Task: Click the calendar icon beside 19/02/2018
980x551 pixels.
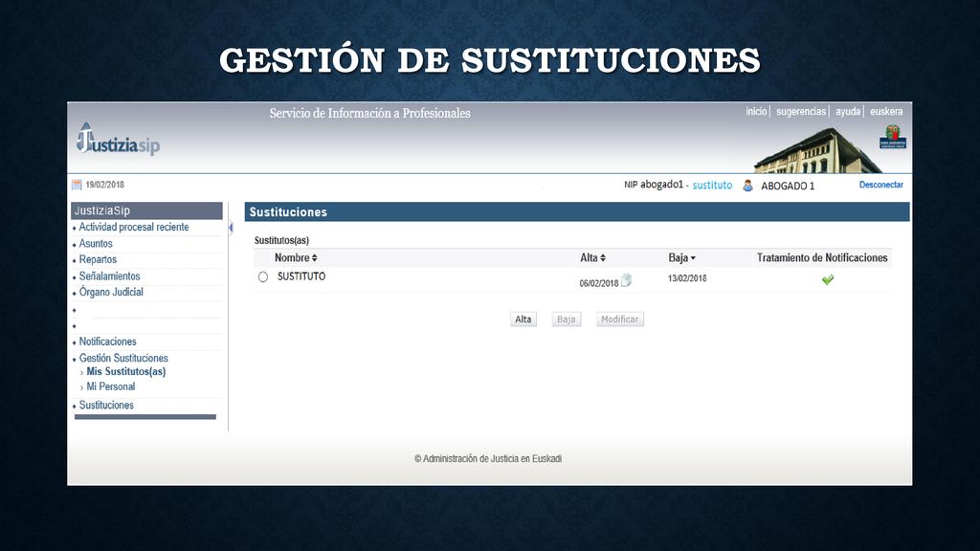Action: (x=77, y=185)
